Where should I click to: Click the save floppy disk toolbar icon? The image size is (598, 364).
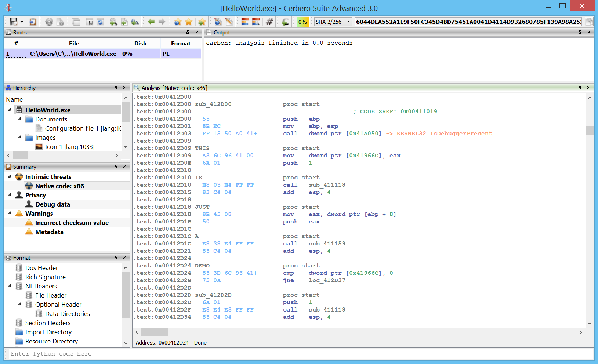[x=14, y=22]
